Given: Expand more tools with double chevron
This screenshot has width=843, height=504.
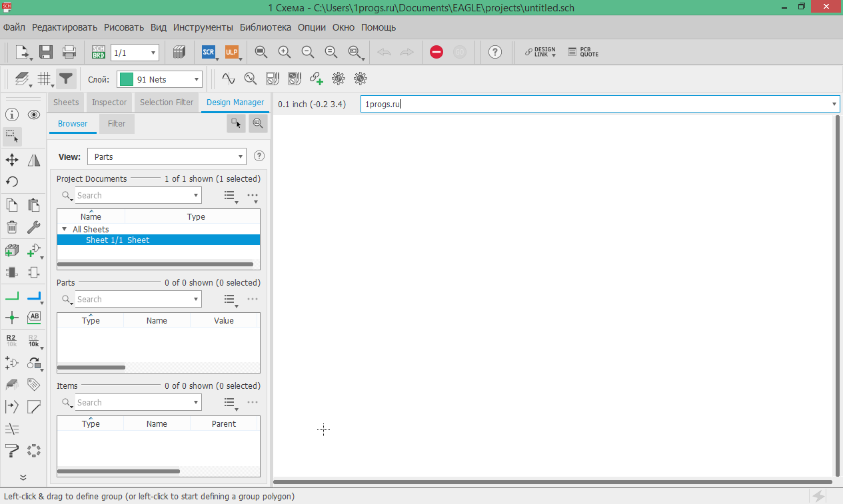Looking at the screenshot, I should [23, 477].
